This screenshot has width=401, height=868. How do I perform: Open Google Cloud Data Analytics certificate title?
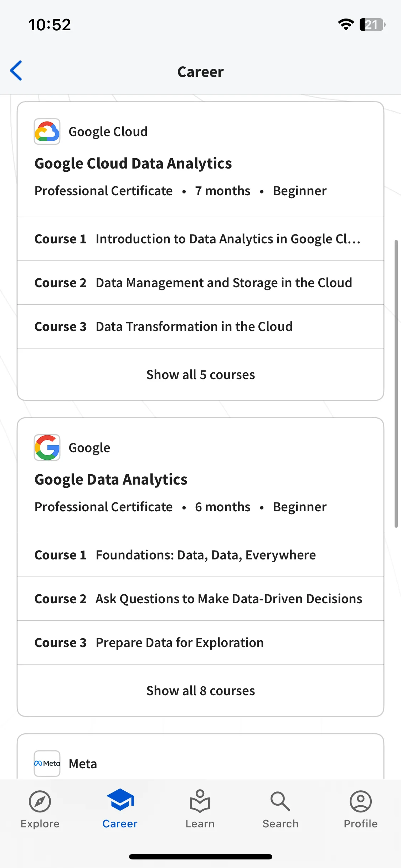[133, 164]
